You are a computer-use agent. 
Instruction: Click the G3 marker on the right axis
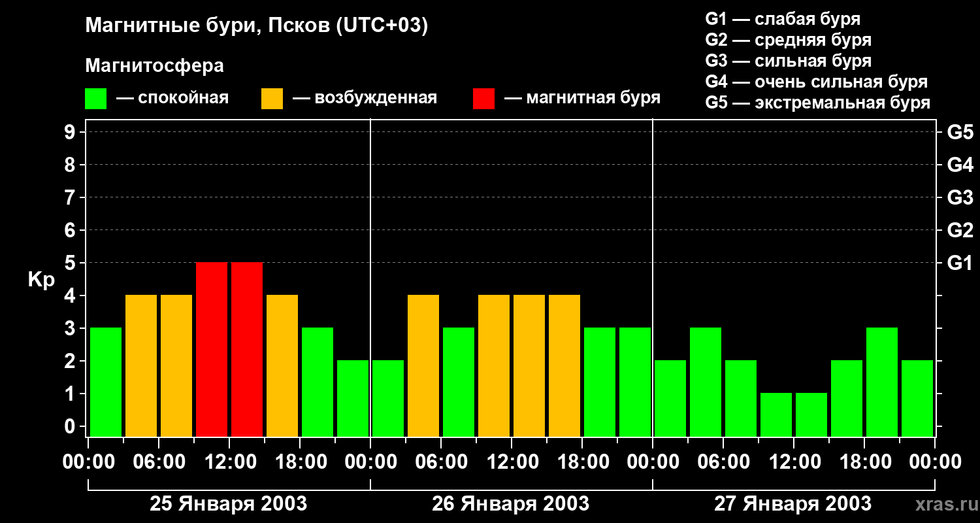tap(960, 197)
